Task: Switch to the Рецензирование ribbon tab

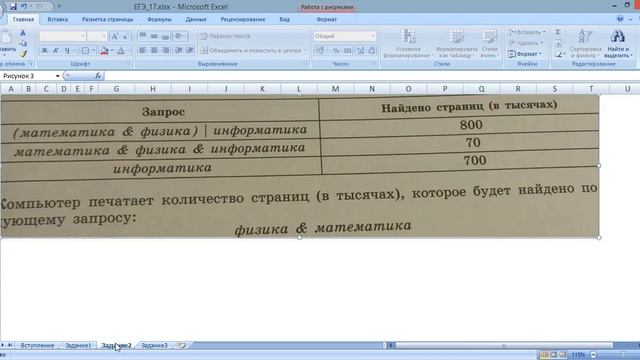Action: [x=243, y=19]
